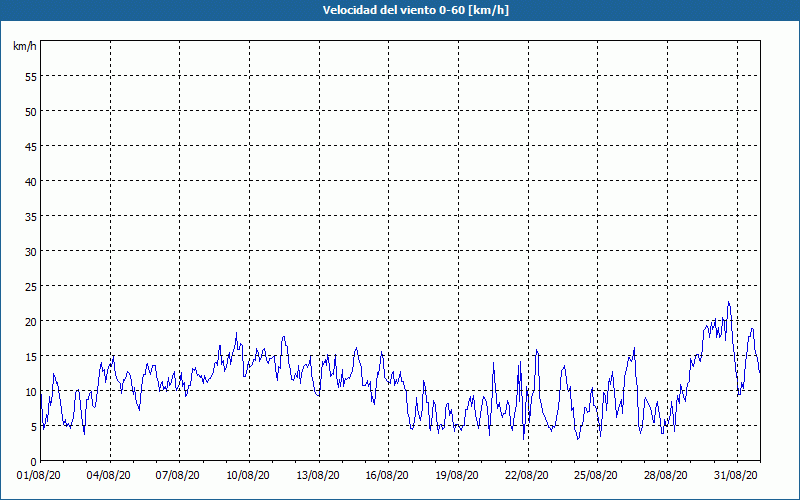Click the 'km/h' axis unit label

pos(24,46)
